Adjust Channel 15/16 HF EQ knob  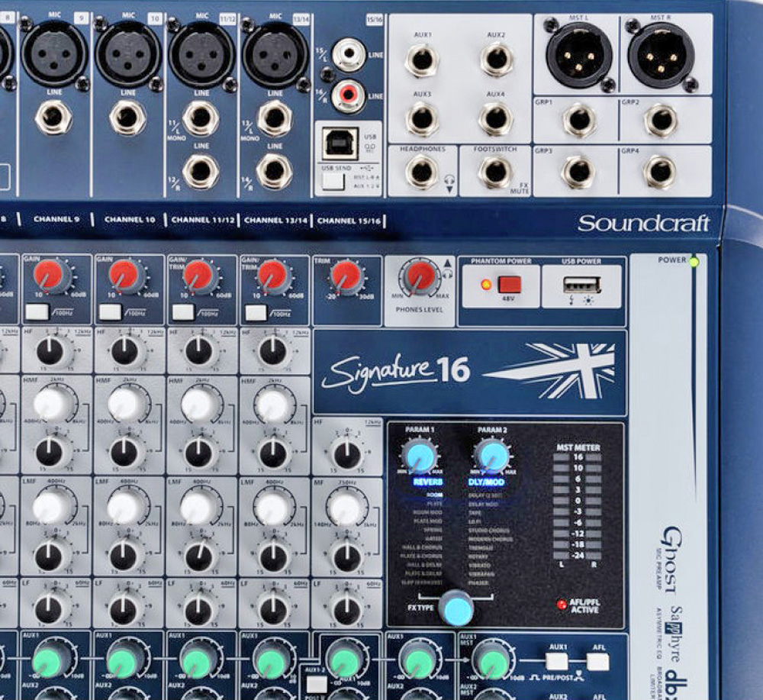346,455
